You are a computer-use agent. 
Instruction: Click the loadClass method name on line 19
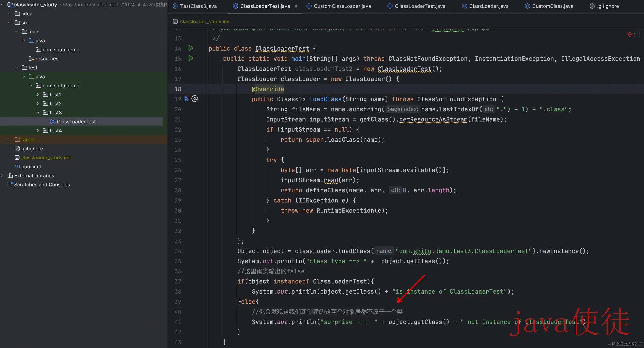[325, 99]
